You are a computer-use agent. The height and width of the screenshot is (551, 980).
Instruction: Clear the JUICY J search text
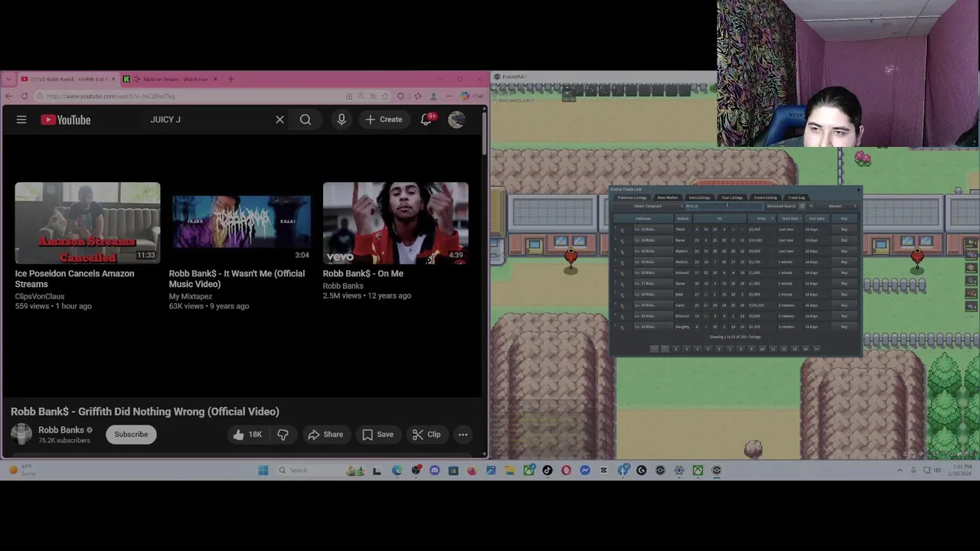click(279, 119)
